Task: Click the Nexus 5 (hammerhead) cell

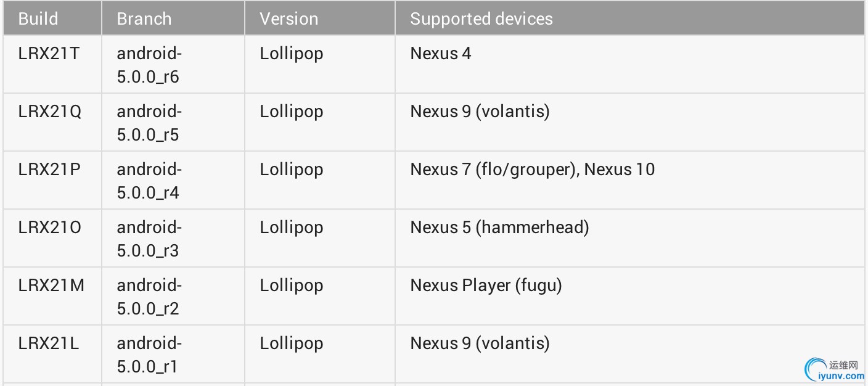Action: pos(499,228)
